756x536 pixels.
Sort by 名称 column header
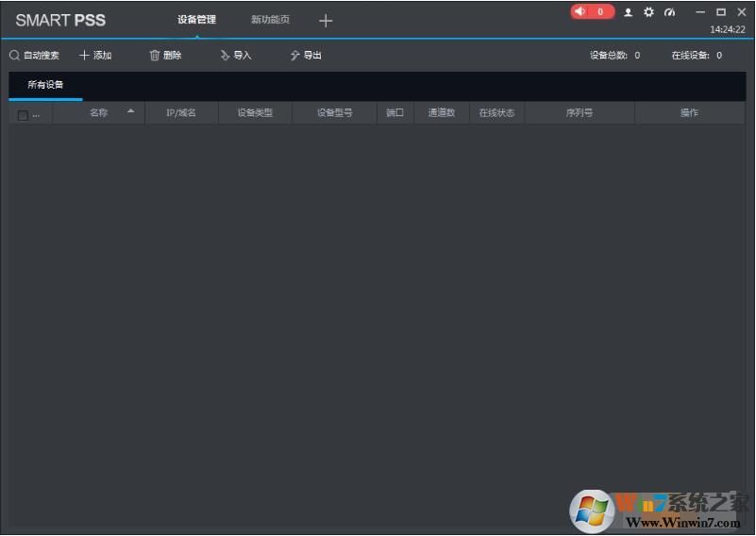click(x=98, y=113)
